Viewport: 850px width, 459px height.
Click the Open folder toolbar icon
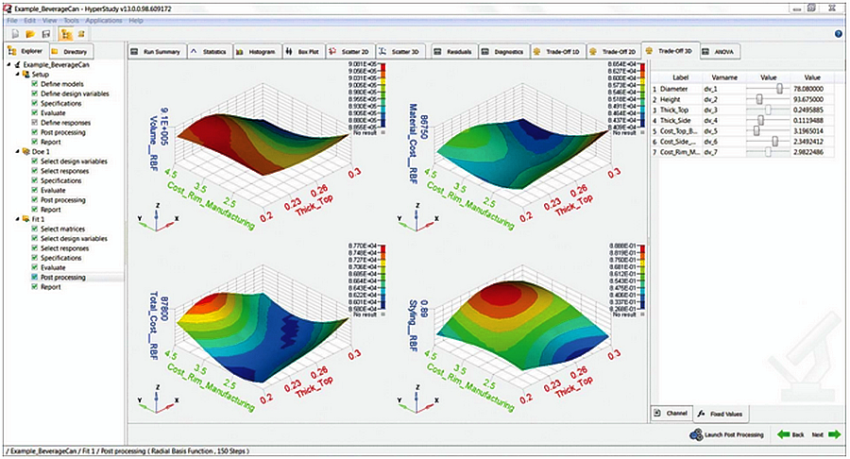point(32,34)
